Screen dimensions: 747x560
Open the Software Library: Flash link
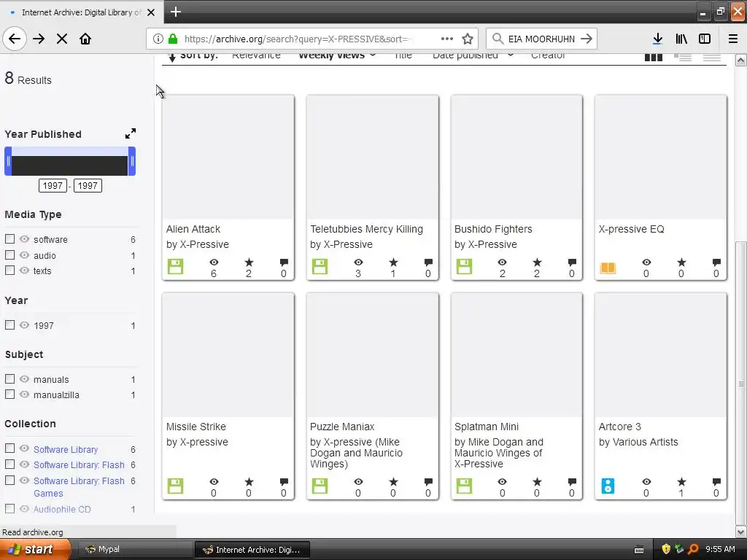(x=79, y=465)
